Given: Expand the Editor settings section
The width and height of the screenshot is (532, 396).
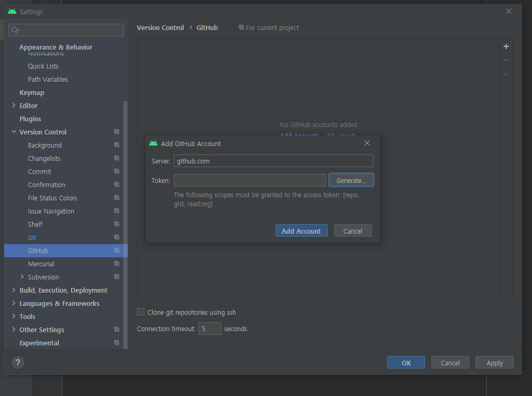Looking at the screenshot, I should [x=14, y=105].
